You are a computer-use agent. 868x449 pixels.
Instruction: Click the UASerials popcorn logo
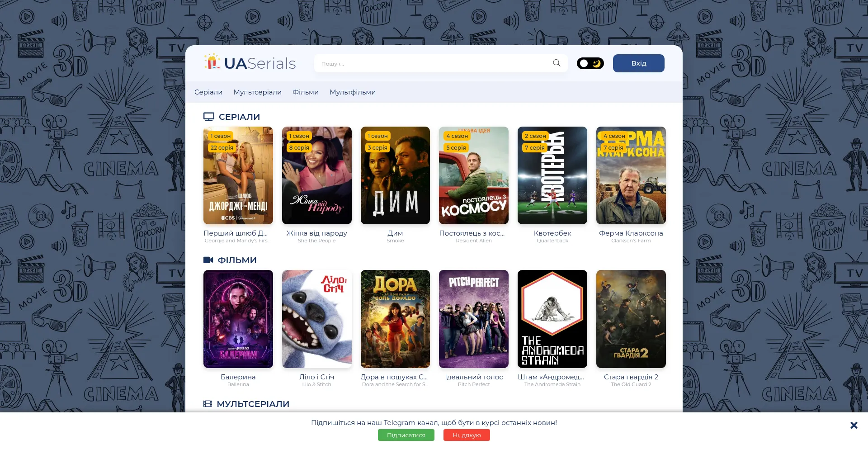(212, 62)
